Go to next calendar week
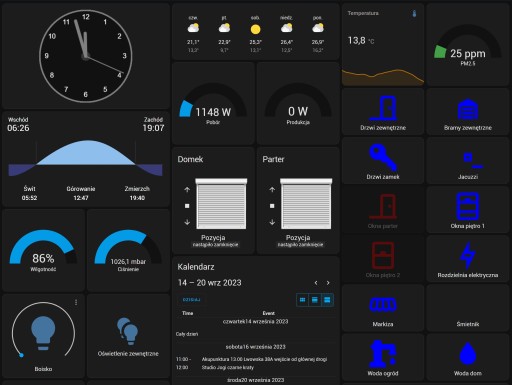The height and width of the screenshot is (385, 512). click(x=328, y=283)
